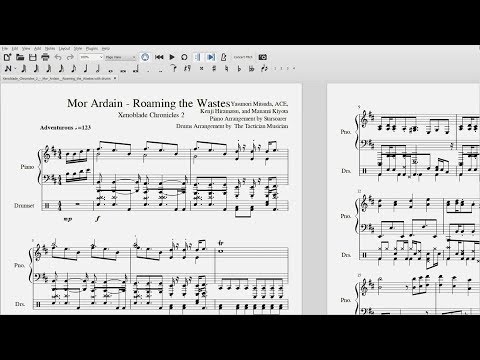The image size is (480, 360).
Task: Open image capture camera tool
Action: pyautogui.click(x=263, y=57)
